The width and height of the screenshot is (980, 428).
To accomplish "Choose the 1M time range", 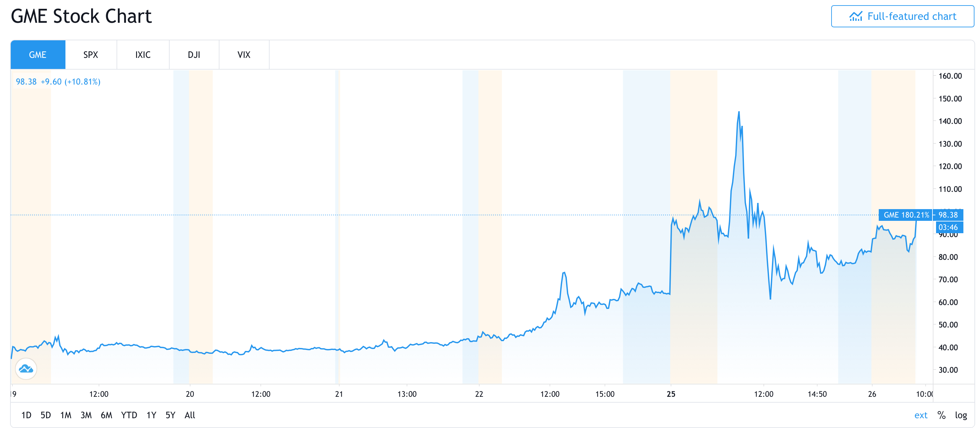I will pos(66,415).
